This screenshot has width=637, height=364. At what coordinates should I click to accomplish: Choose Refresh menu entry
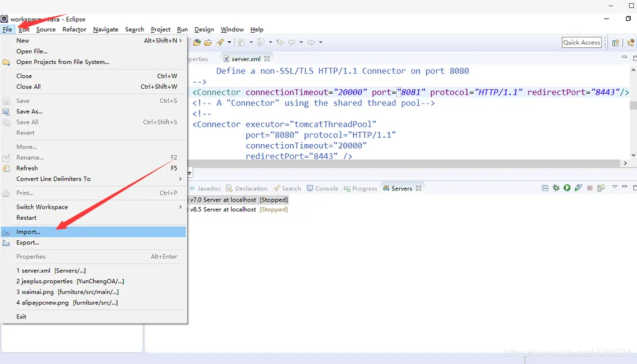(x=94, y=168)
